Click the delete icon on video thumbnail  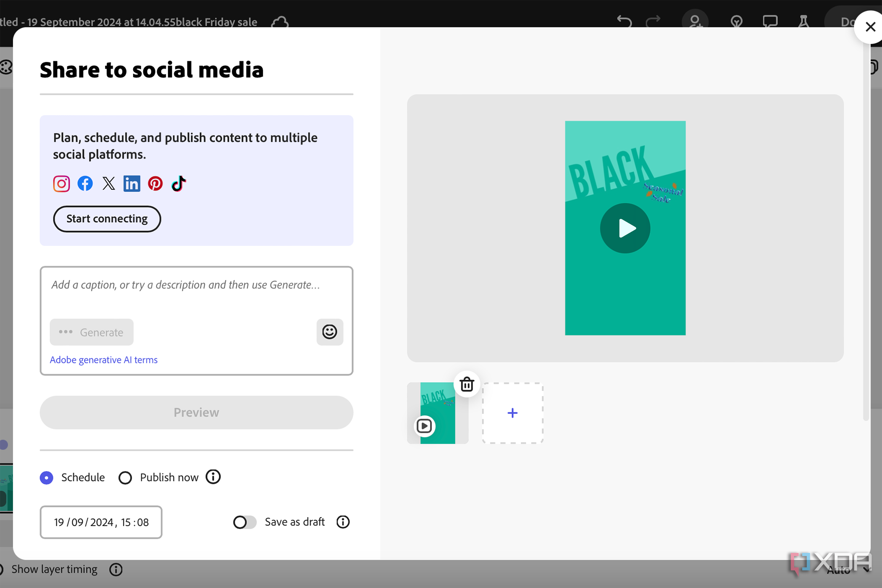coord(467,385)
